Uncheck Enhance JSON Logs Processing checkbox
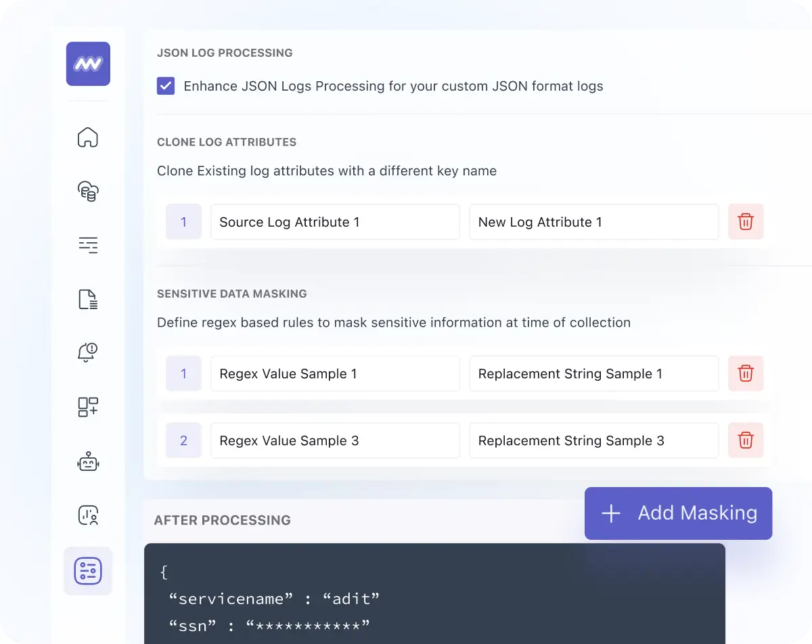The height and width of the screenshot is (644, 812). point(166,86)
